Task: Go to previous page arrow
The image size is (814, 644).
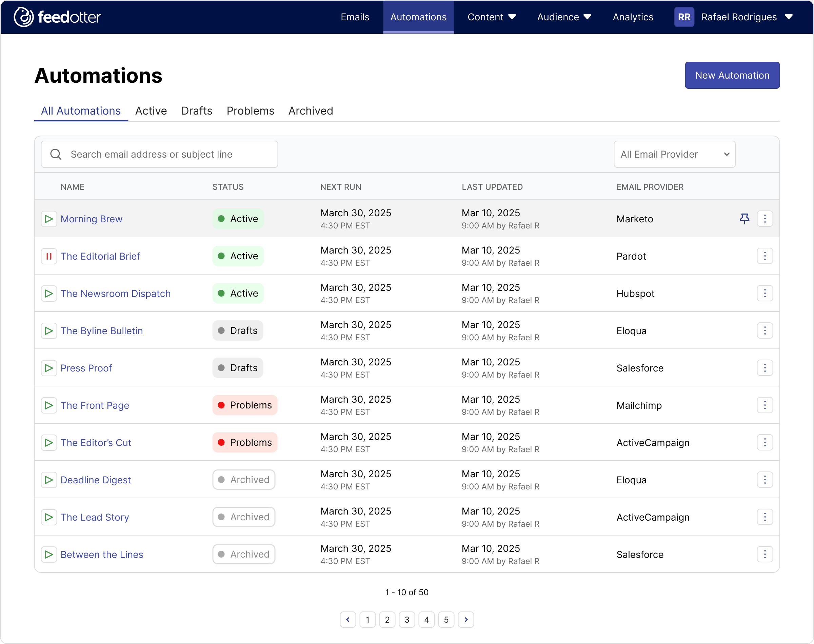Action: click(348, 620)
